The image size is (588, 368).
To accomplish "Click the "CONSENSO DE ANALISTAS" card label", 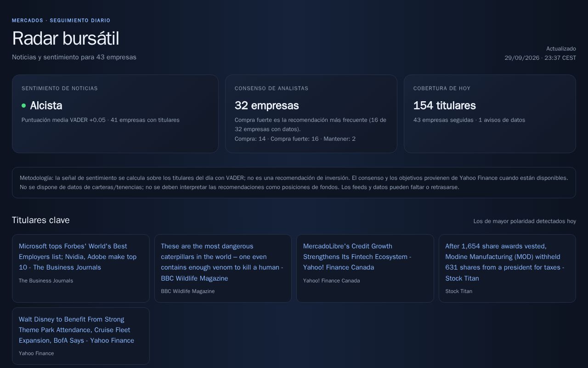I will tap(271, 88).
